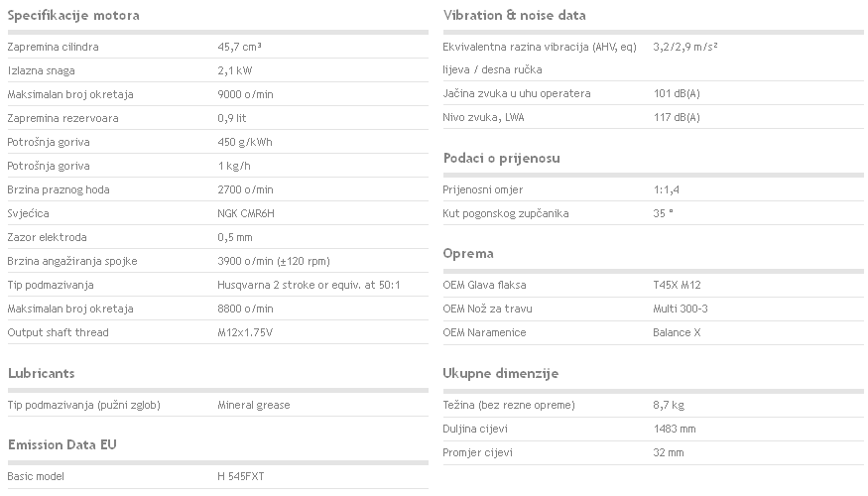Click the Specifikacije motora heading
Viewport: 868px width, 496px height.
click(73, 16)
